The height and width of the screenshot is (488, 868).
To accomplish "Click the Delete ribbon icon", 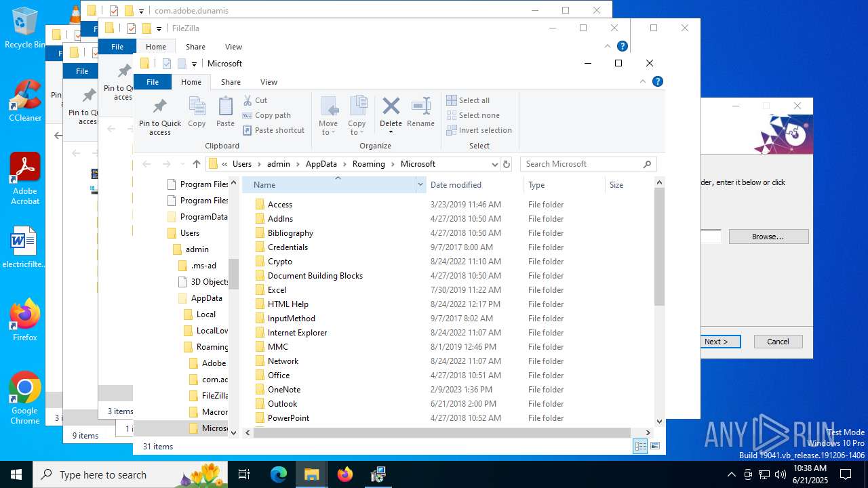I will point(391,114).
